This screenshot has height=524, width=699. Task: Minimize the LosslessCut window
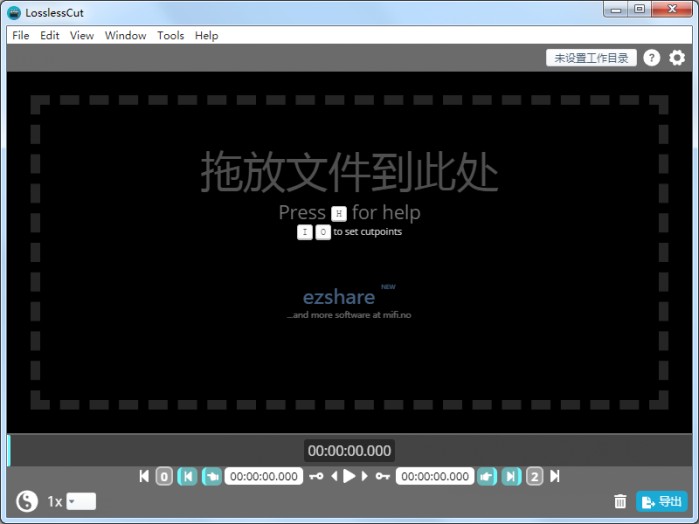coord(616,9)
